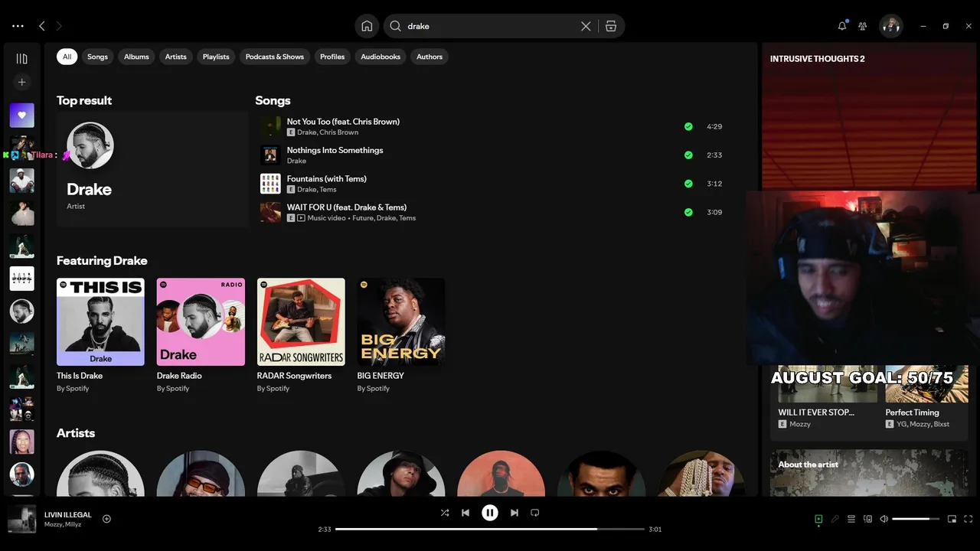Go forward with the right arrow
The height and width of the screenshot is (551, 980).
pos(59,26)
